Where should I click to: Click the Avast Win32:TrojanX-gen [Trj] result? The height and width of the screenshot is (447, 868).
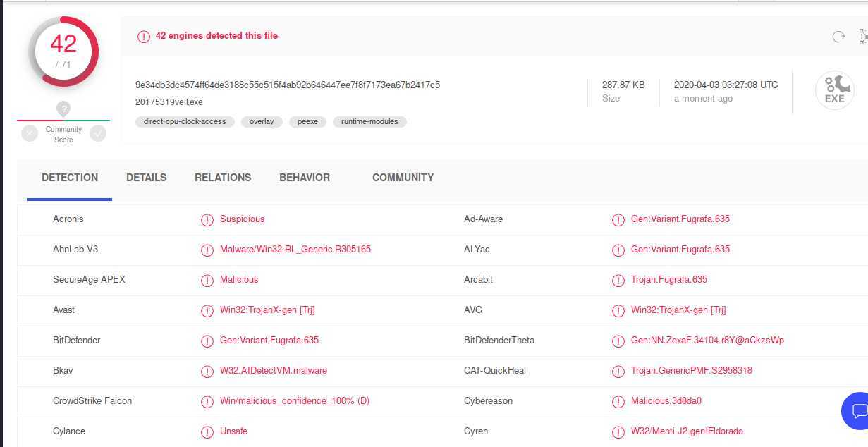pos(267,310)
